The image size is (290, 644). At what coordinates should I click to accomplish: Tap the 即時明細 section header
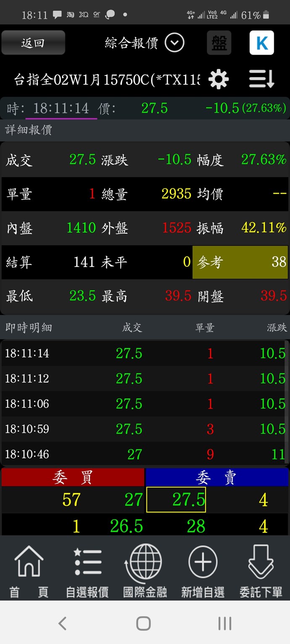pyautogui.click(x=29, y=328)
